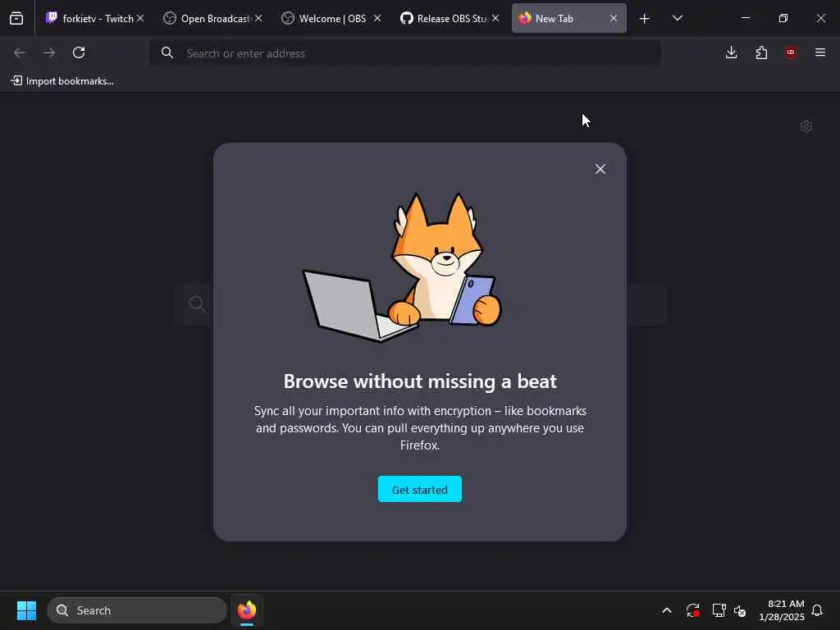Open the Extensions menu
The image size is (840, 630).
pos(761,52)
